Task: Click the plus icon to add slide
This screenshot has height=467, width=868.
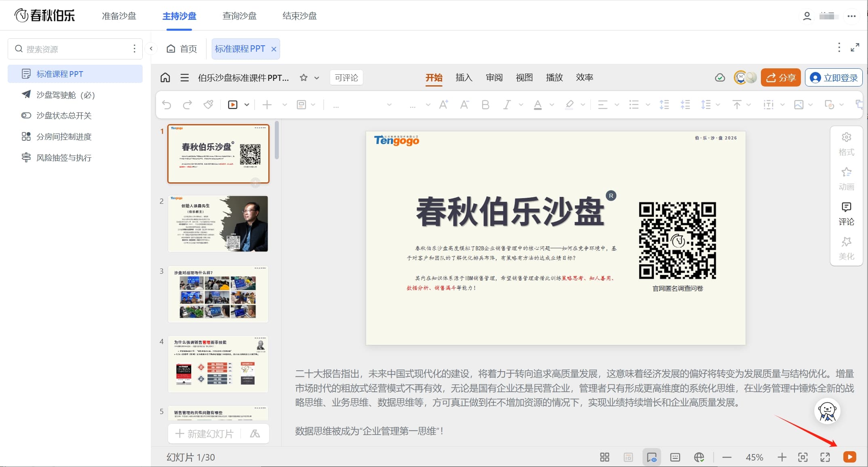Action: [x=267, y=105]
